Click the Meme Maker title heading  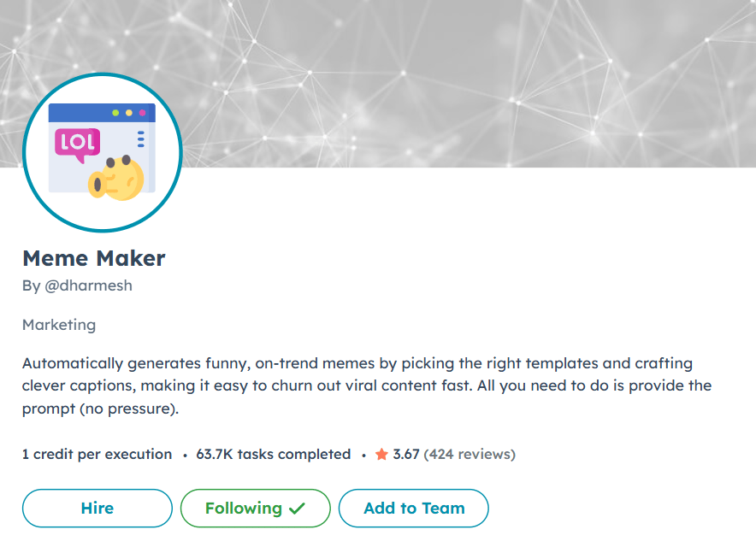coord(94,258)
